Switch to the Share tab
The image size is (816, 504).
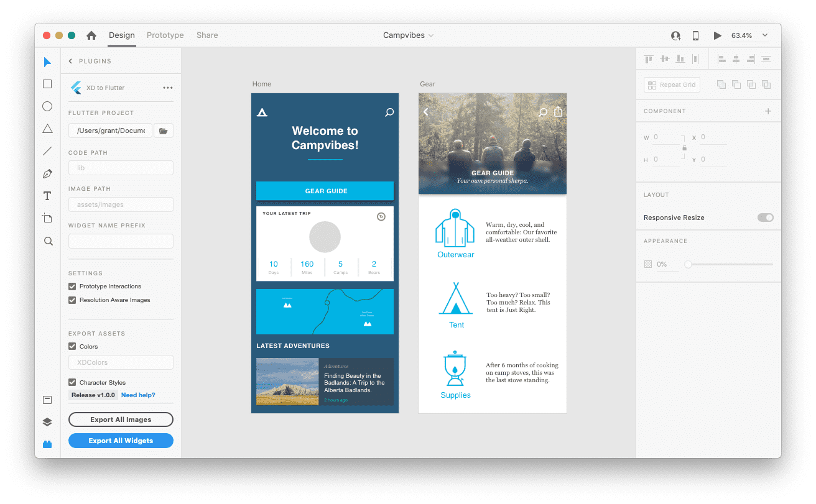(x=207, y=35)
